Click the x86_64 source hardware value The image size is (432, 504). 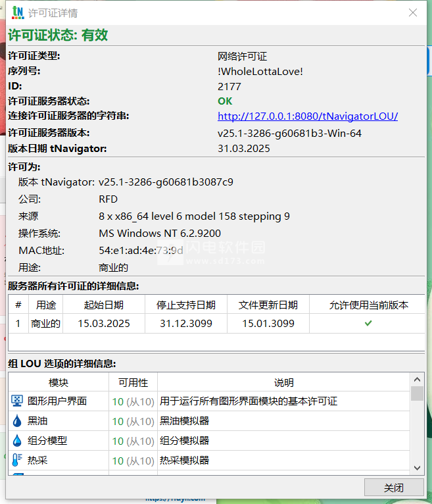click(194, 216)
